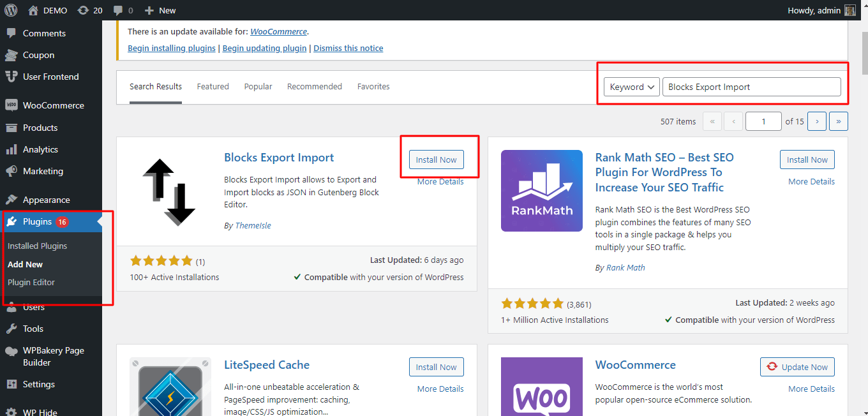View More Details for Blocks Export Import
Screen dimensions: 868x416
440,182
